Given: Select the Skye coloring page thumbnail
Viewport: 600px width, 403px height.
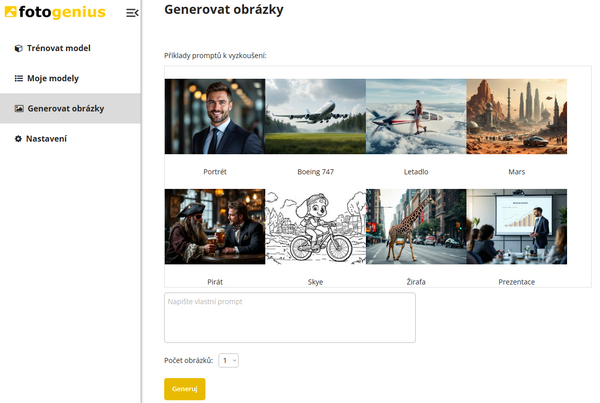Looking at the screenshot, I should pos(315,227).
